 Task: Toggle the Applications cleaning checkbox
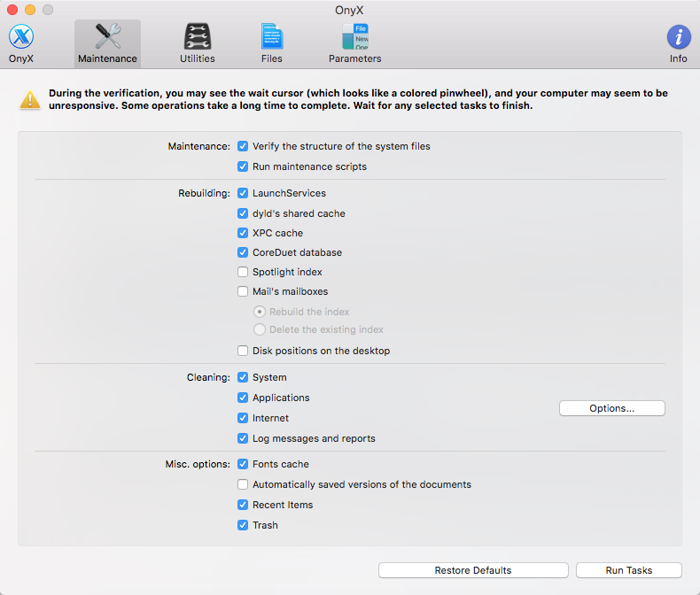tap(243, 398)
